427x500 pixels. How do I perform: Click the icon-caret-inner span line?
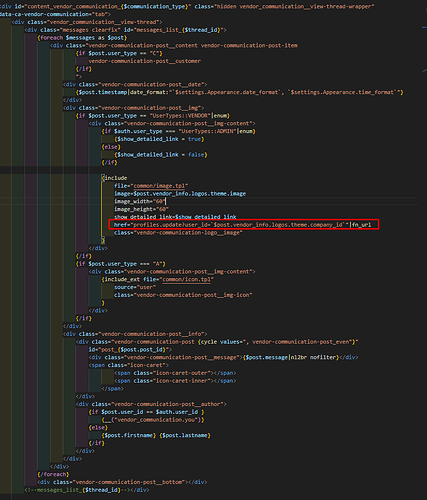[x=175, y=381]
